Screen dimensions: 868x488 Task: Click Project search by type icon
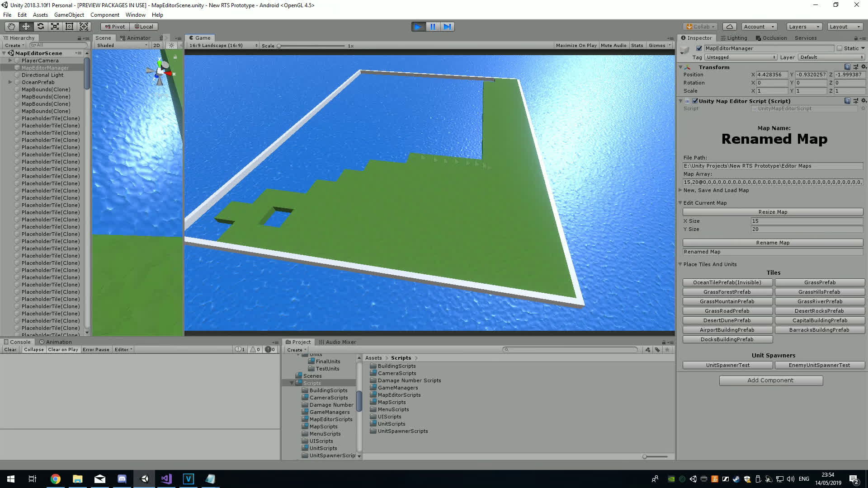(x=647, y=350)
